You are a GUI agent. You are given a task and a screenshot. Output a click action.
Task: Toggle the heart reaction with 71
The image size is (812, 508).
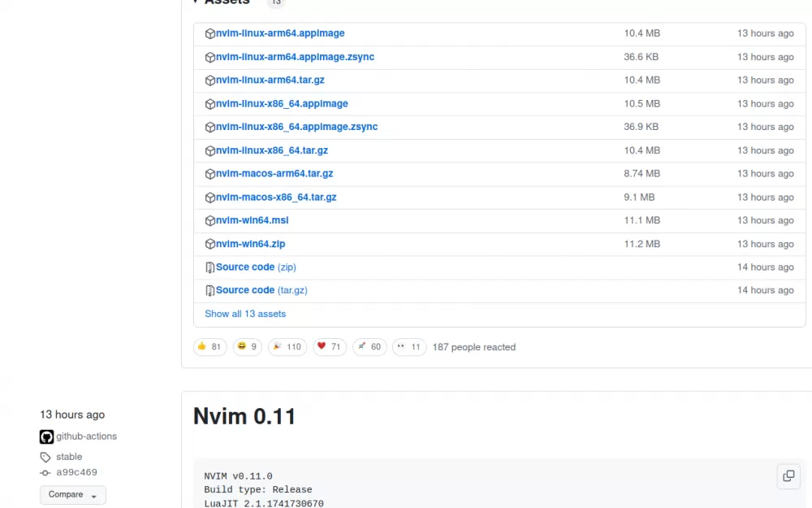(330, 347)
